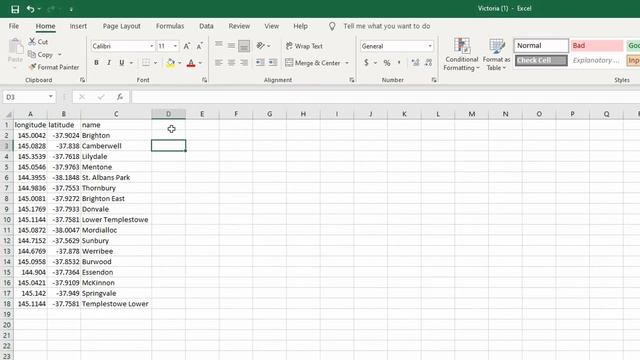Image resolution: width=640 pixels, height=360 pixels.
Task: Expand Merge & Center options arrow
Action: [347, 63]
